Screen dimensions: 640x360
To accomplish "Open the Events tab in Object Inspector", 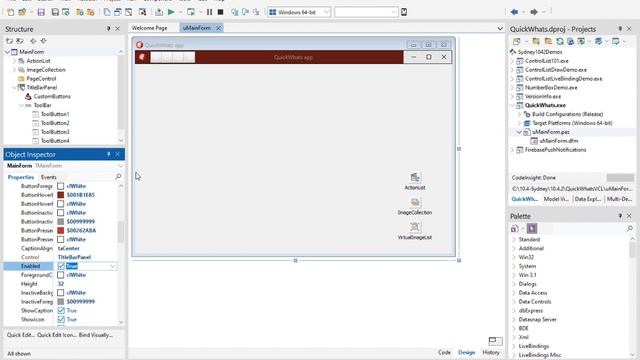I will (x=49, y=177).
